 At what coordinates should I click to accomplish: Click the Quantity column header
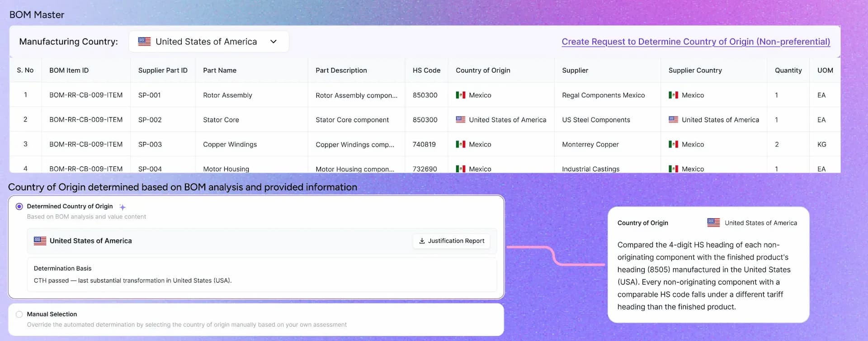(788, 70)
